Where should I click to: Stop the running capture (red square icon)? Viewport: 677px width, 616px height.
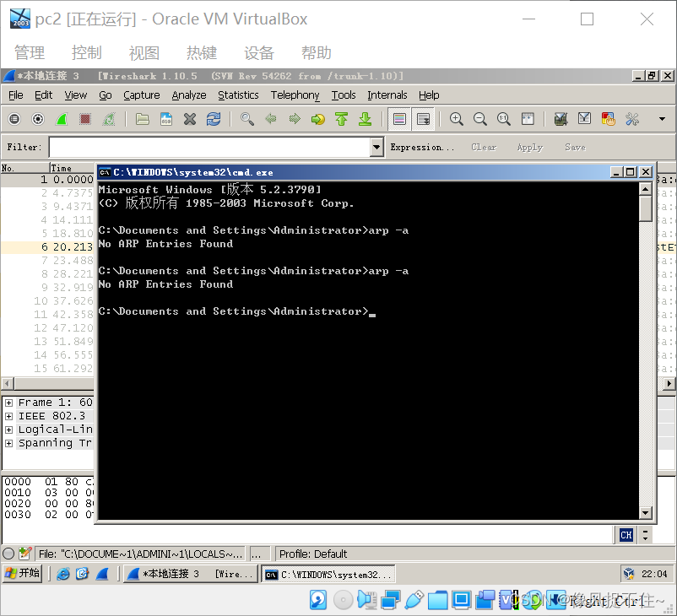click(85, 119)
